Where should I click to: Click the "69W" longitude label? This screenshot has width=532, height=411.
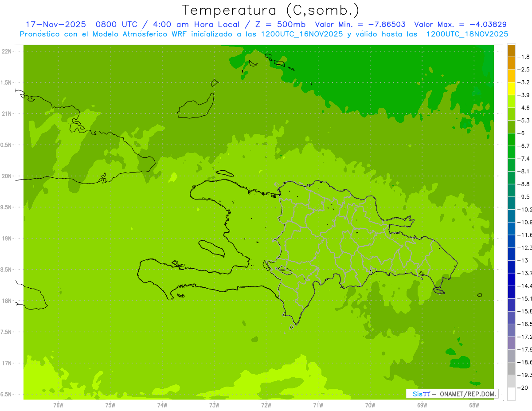point(422,405)
